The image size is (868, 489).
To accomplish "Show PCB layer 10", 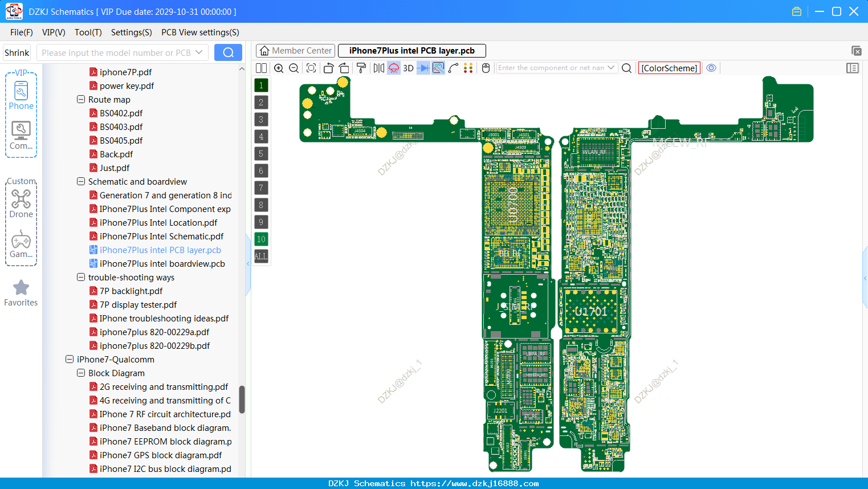I will 261,239.
